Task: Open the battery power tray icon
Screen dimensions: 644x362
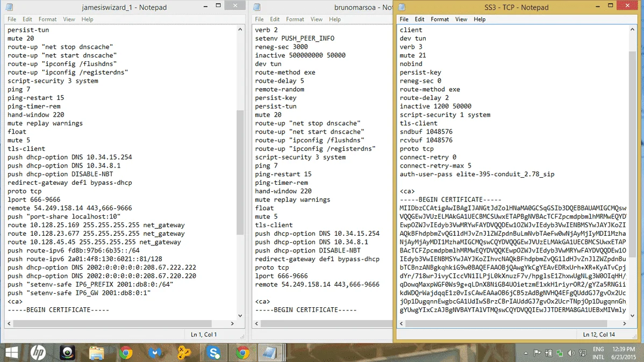Action: 549,353
